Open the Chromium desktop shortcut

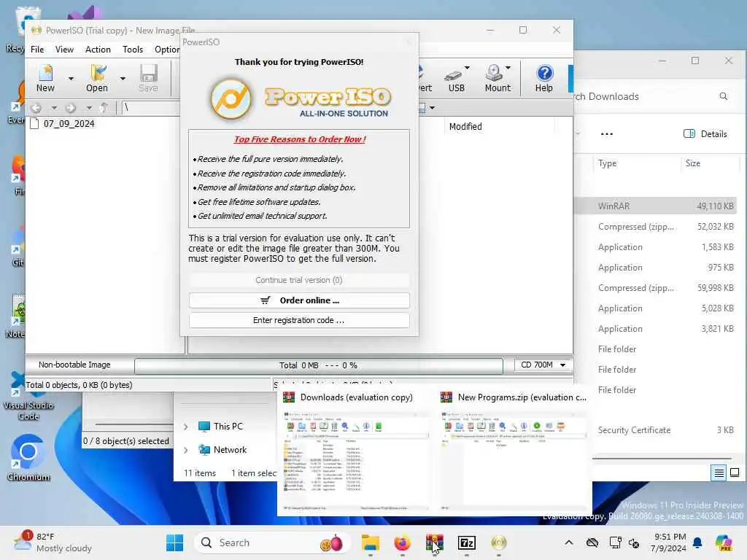[28, 458]
